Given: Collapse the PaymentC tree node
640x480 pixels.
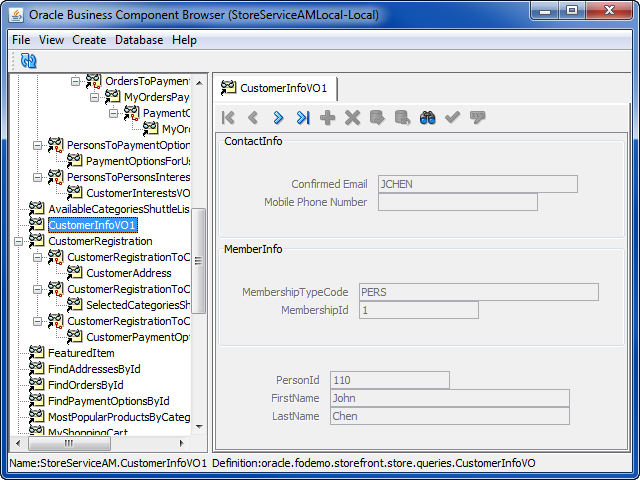Looking at the screenshot, I should pos(113,113).
